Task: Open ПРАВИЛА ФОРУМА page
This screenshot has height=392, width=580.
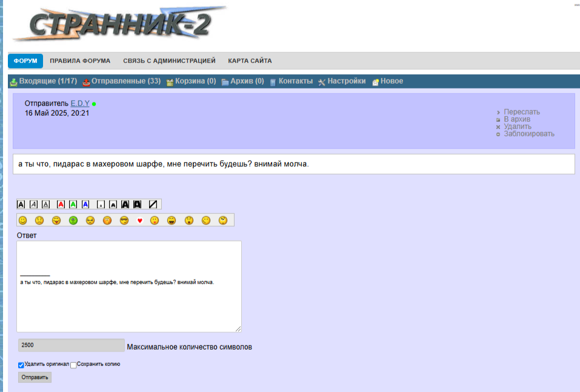Action: [x=80, y=61]
